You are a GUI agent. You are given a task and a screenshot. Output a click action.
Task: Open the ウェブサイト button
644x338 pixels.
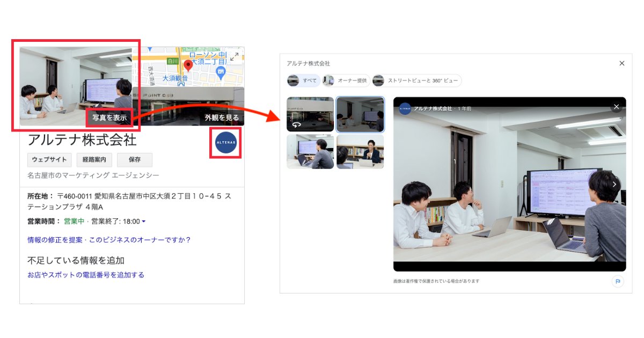click(x=49, y=160)
